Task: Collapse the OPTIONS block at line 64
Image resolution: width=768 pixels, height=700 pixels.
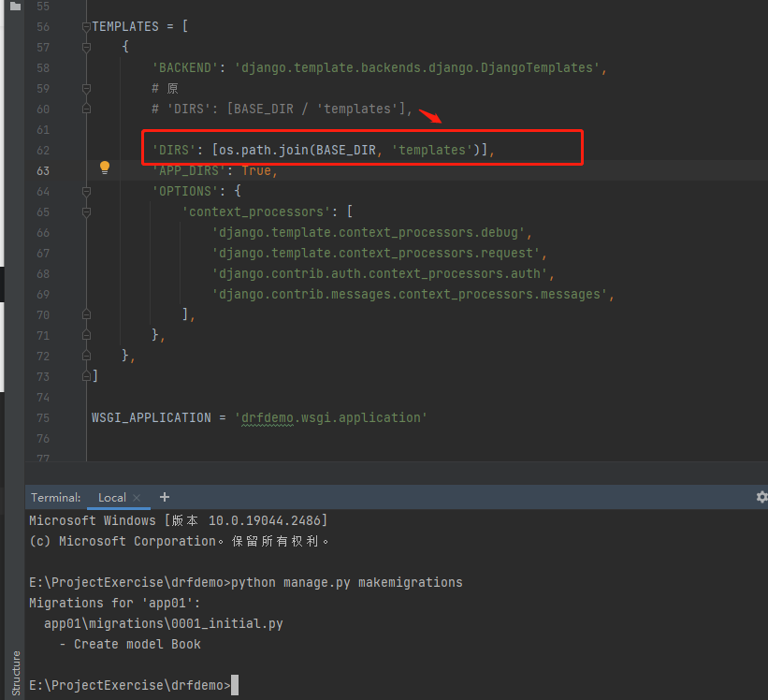Action: [x=85, y=191]
